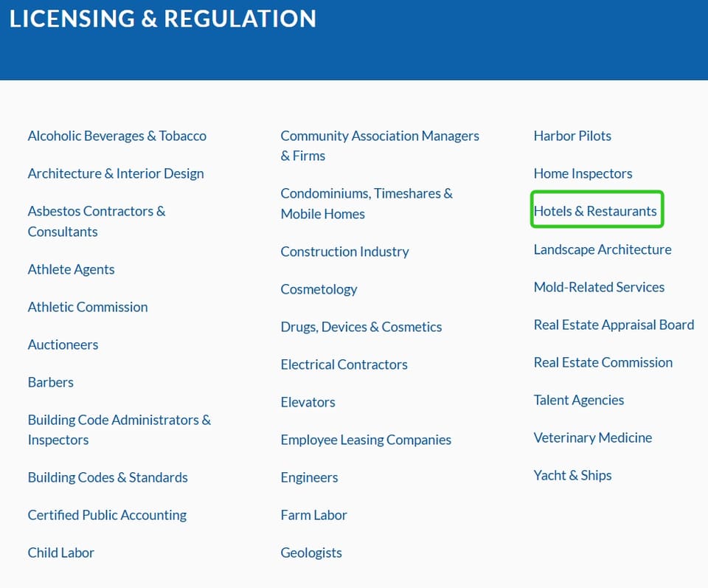Open the Geologists link

tap(311, 553)
